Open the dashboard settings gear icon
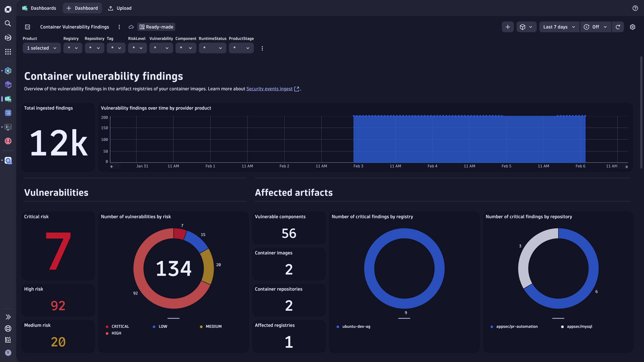 pyautogui.click(x=632, y=27)
